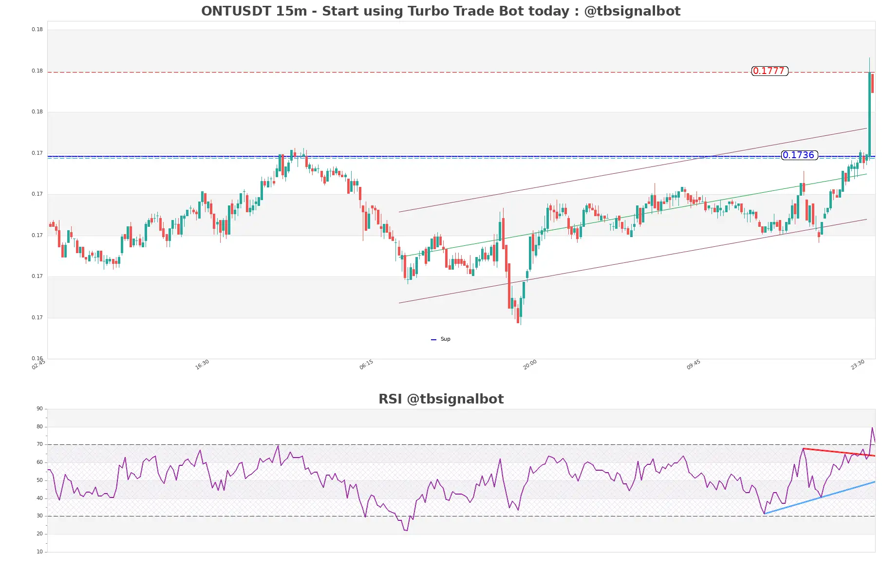Click the 0.1777 red price label

(769, 71)
